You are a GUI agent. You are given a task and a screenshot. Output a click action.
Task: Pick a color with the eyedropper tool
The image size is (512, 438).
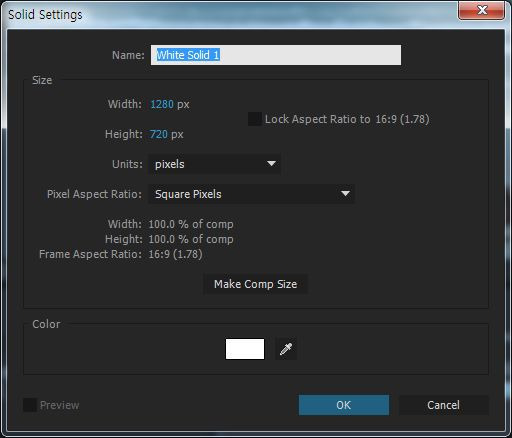coord(286,349)
